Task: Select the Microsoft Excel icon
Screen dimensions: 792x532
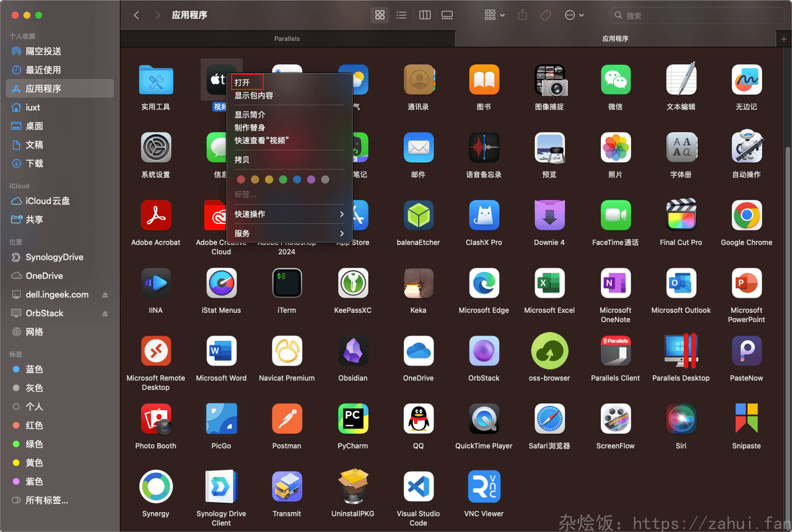Action: pos(549,284)
